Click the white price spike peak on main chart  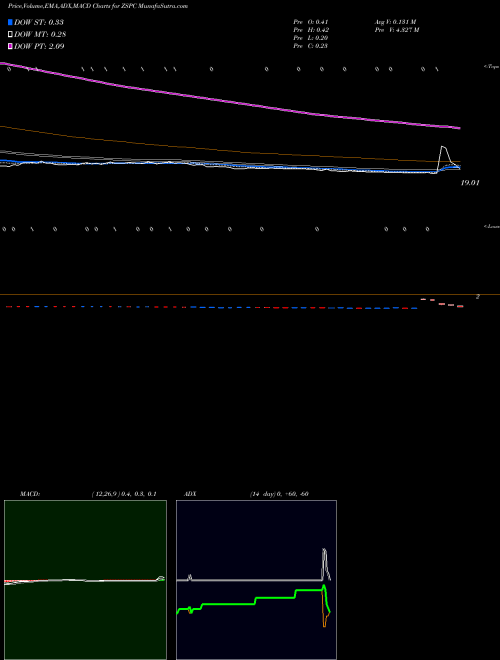coord(443,146)
